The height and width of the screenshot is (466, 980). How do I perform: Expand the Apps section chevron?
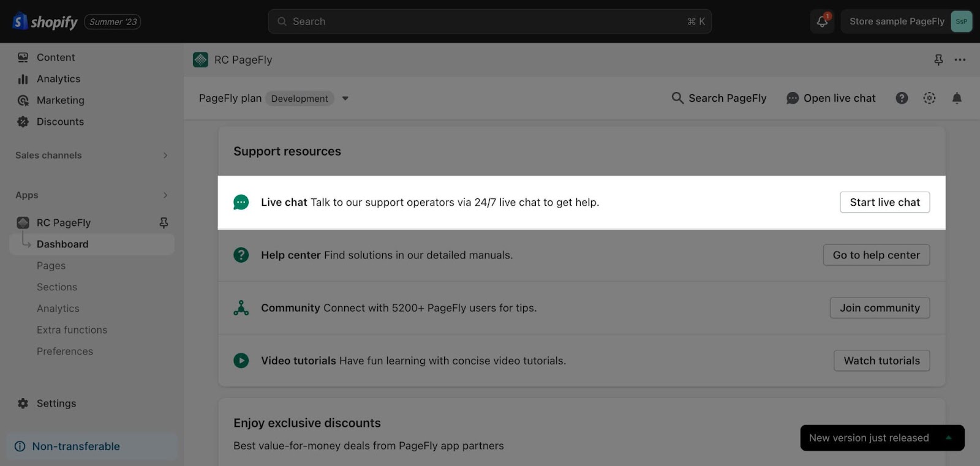(x=165, y=195)
